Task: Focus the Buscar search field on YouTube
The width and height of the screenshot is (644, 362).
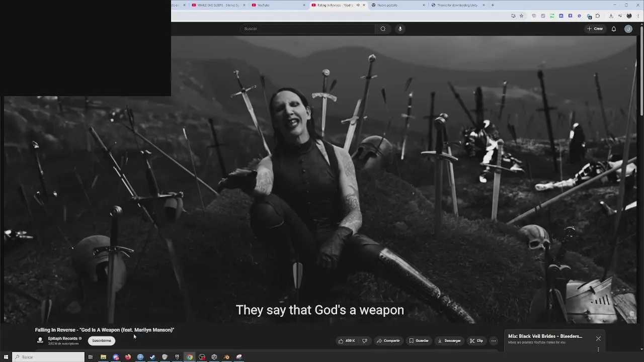Action: (308, 29)
